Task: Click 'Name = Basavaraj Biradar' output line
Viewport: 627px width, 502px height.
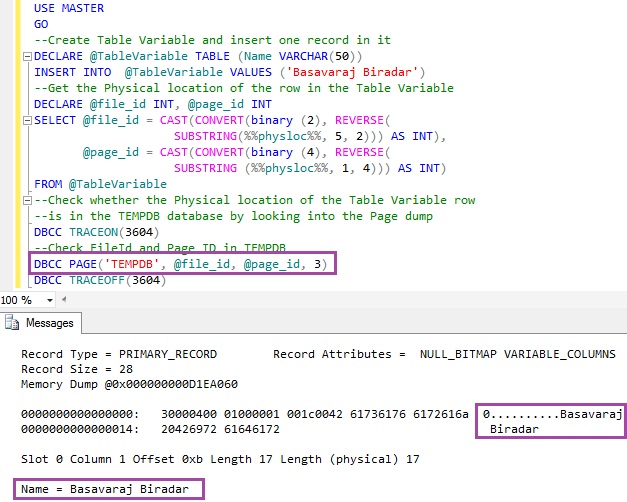Action: point(105,489)
